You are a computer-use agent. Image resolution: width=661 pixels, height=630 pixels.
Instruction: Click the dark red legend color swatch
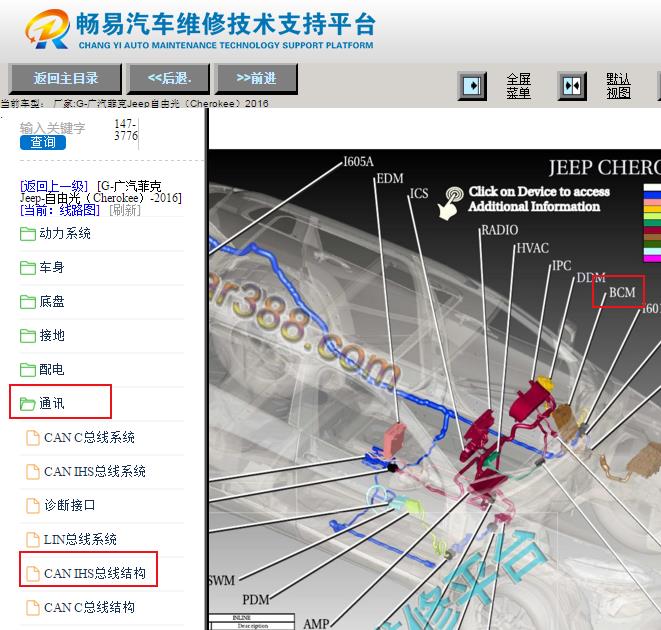652,230
